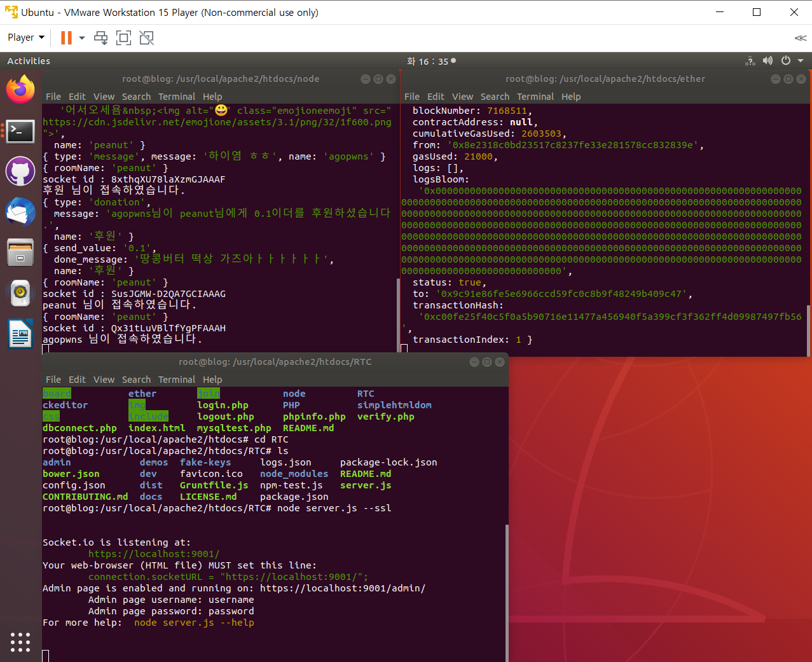Open the clock calendar at 16:35
The width and height of the screenshot is (812, 662).
[431, 61]
